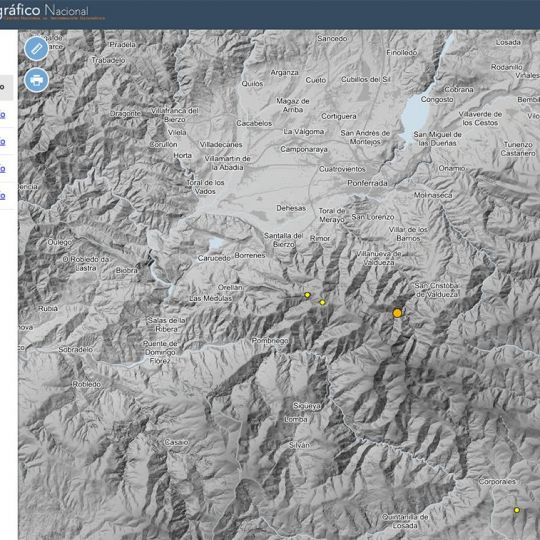Click the Biobra map label

point(127,271)
